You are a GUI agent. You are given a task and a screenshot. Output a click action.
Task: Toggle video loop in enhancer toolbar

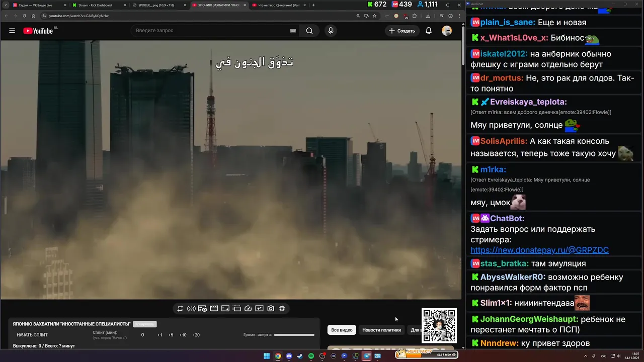[180, 309]
